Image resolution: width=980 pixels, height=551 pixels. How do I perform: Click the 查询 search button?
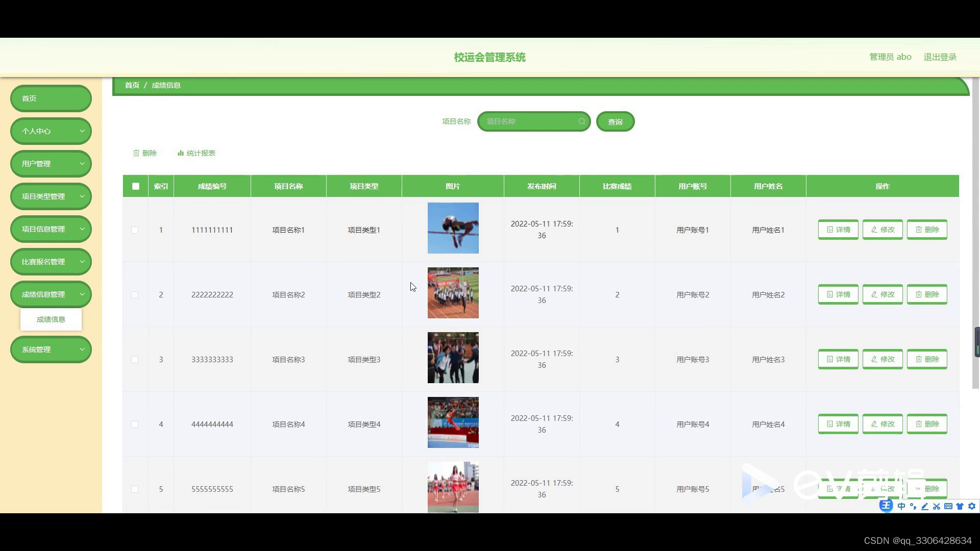615,121
